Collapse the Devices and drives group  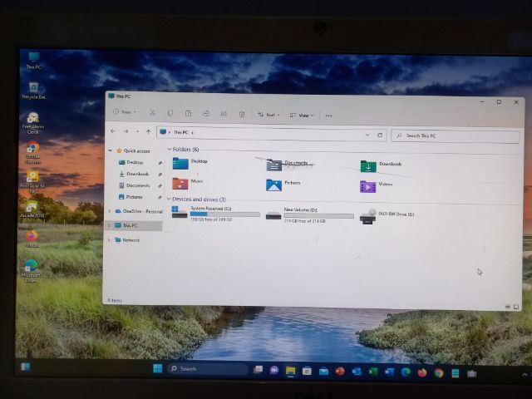[169, 199]
